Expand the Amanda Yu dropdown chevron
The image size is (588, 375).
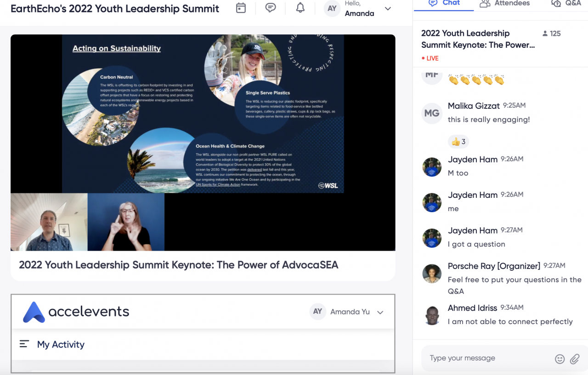click(x=380, y=312)
